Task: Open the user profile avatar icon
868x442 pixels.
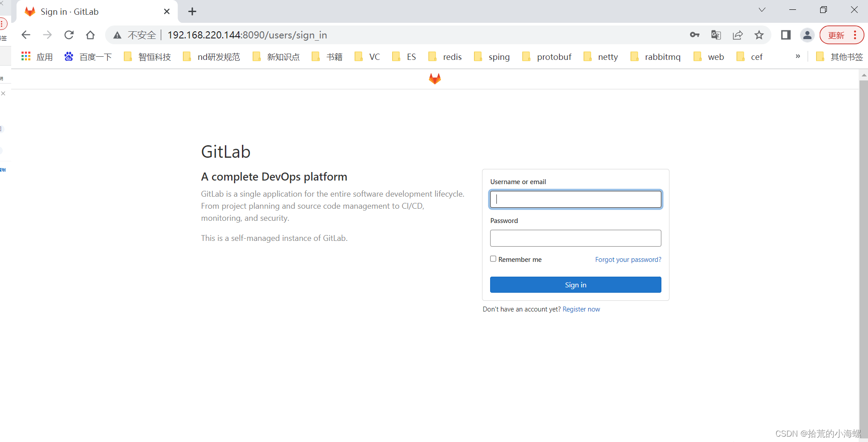Action: tap(807, 35)
